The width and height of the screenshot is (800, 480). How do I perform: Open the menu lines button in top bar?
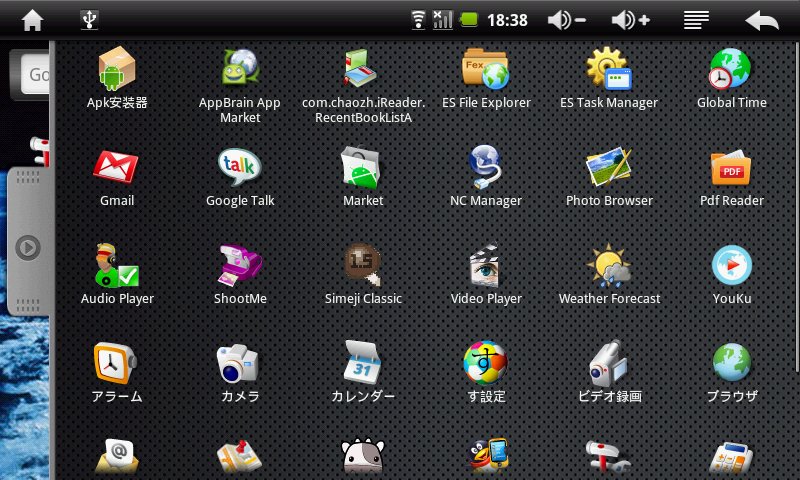click(696, 20)
